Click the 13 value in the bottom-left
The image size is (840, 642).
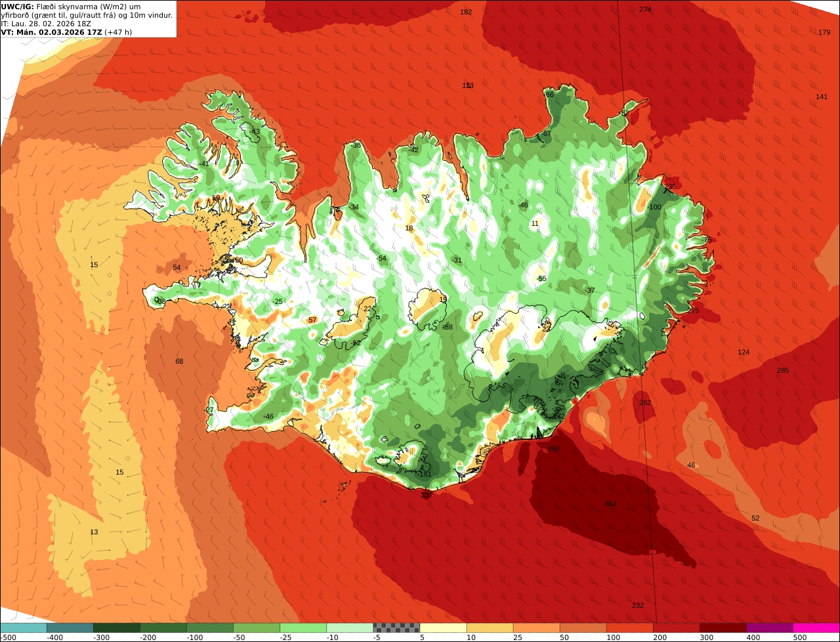[x=94, y=532]
